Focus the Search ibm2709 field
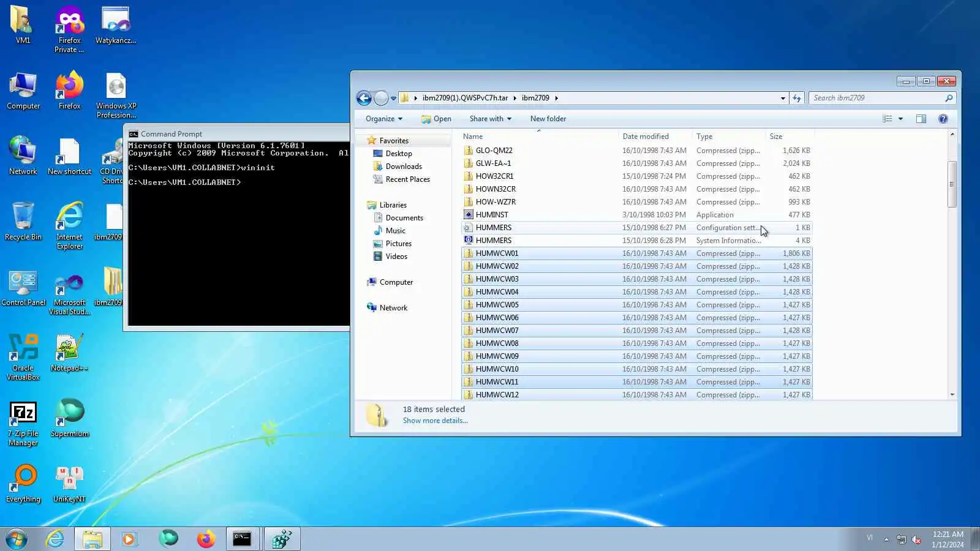 point(882,98)
